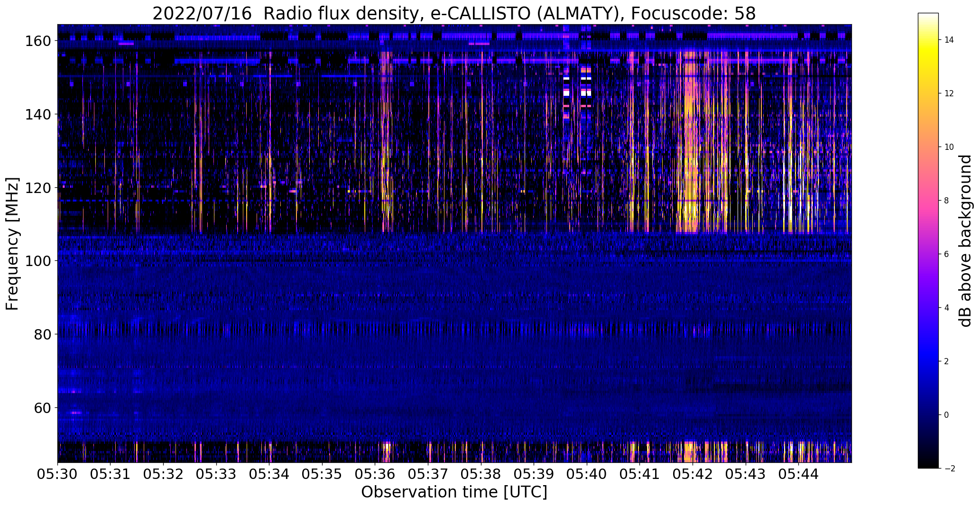The height and width of the screenshot is (506, 980).
Task: Click the 'dB above background' colorbar label
Action: pos(965,241)
